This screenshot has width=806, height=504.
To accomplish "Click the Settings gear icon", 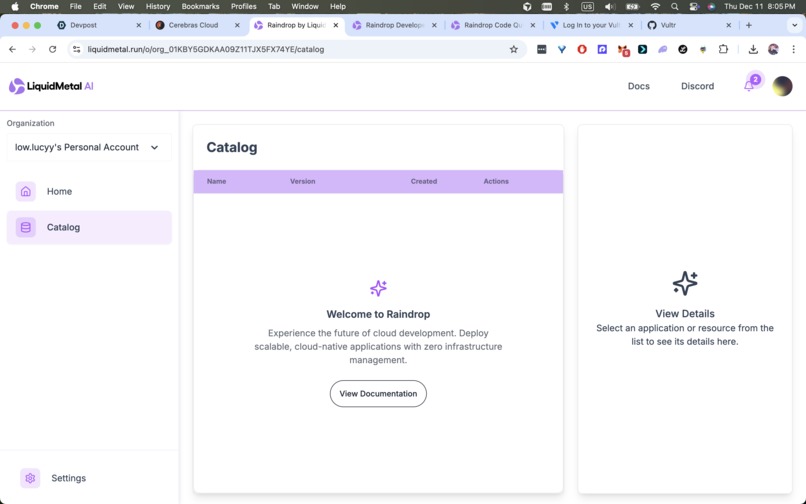I will coord(30,478).
